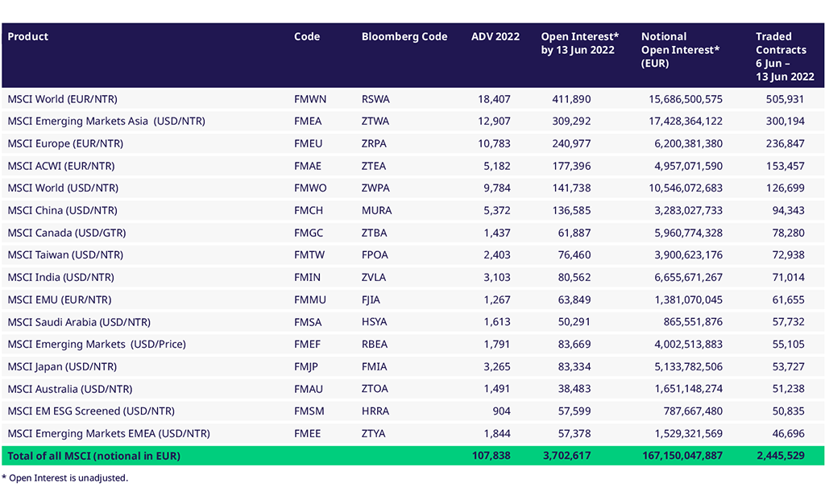Select code FMEE for Emerging Markets EMEA
The image size is (825, 504).
tap(307, 433)
